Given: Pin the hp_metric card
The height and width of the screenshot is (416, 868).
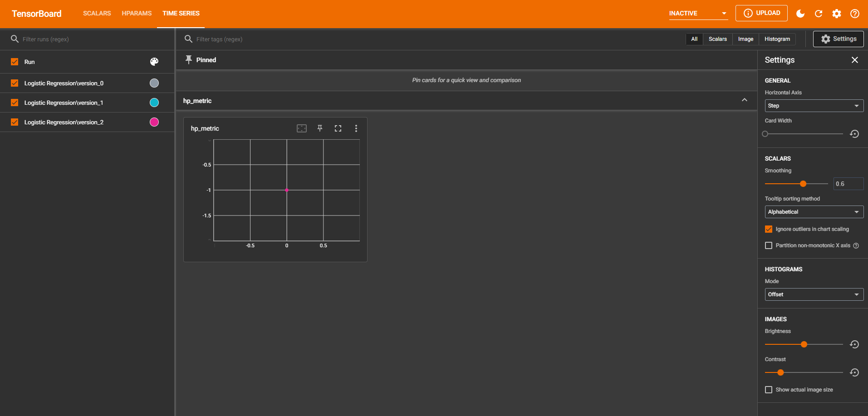Looking at the screenshot, I should coord(320,128).
